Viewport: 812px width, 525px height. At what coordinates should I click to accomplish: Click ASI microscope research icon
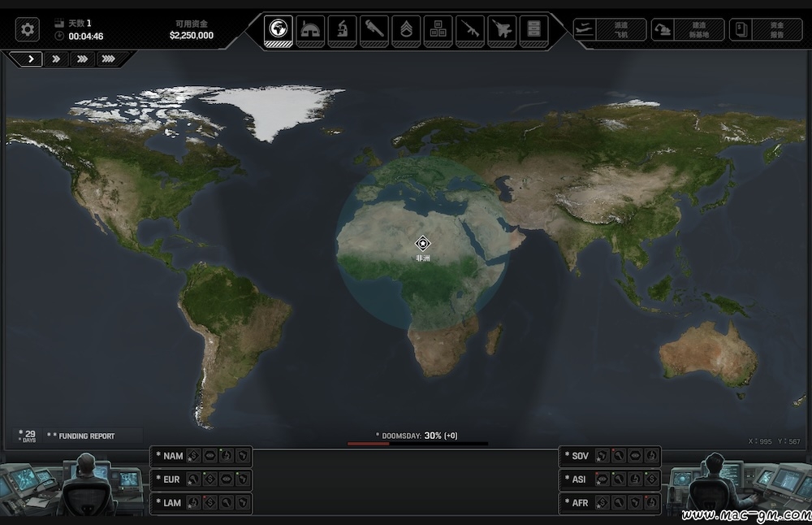[636, 479]
